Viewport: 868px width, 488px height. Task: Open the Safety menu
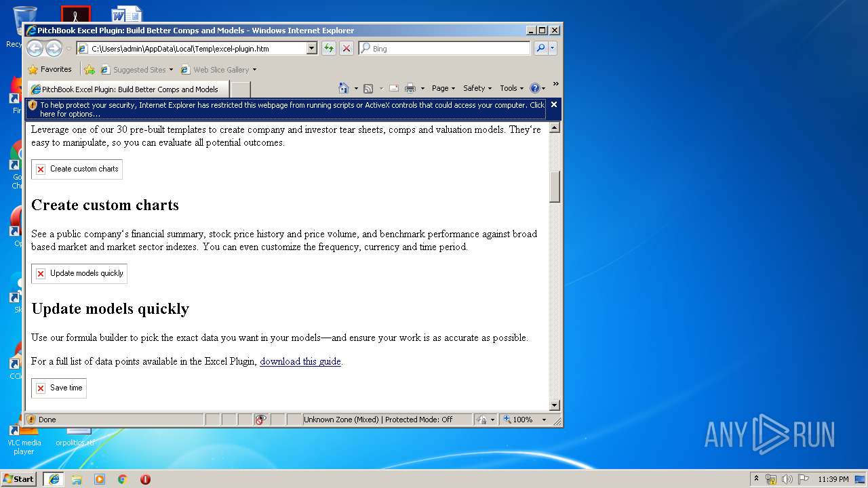tap(477, 88)
